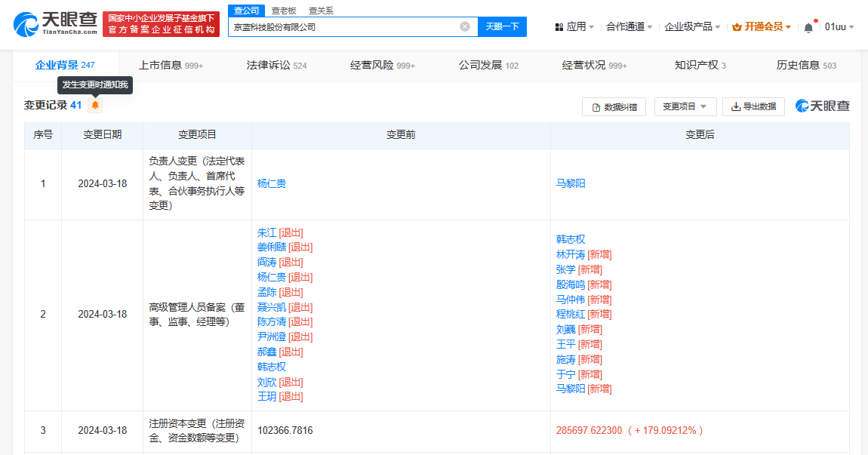Open the 开通会员 membership menu
Image resolution: width=868 pixels, height=455 pixels.
click(762, 27)
